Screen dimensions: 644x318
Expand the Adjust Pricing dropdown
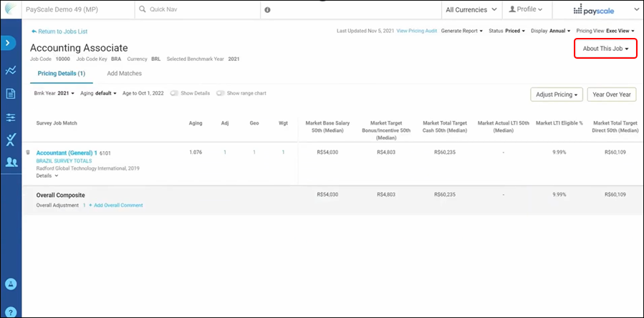[556, 95]
